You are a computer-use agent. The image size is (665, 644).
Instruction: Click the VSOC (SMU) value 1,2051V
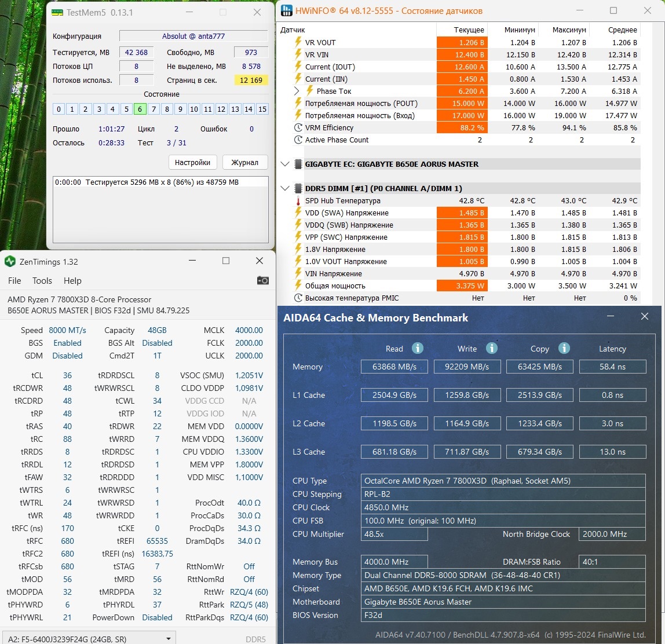249,375
